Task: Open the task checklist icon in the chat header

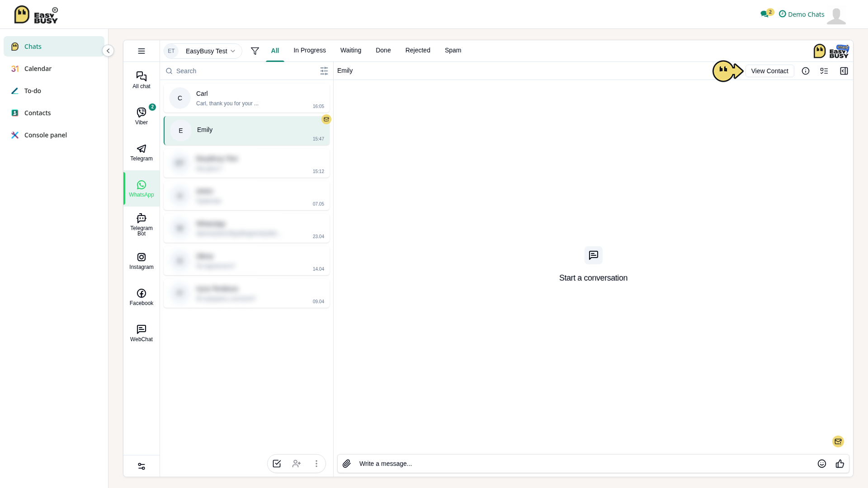Action: tap(824, 71)
